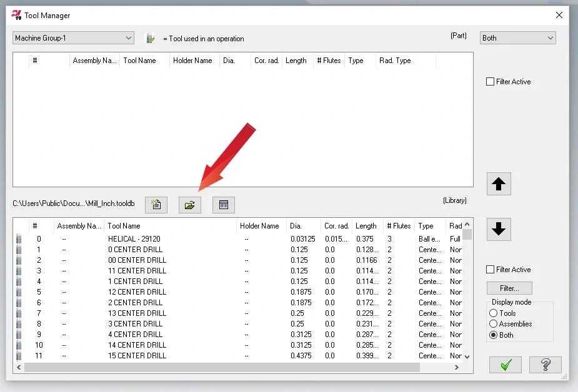
Task: Click the library list view icon
Action: coord(224,205)
